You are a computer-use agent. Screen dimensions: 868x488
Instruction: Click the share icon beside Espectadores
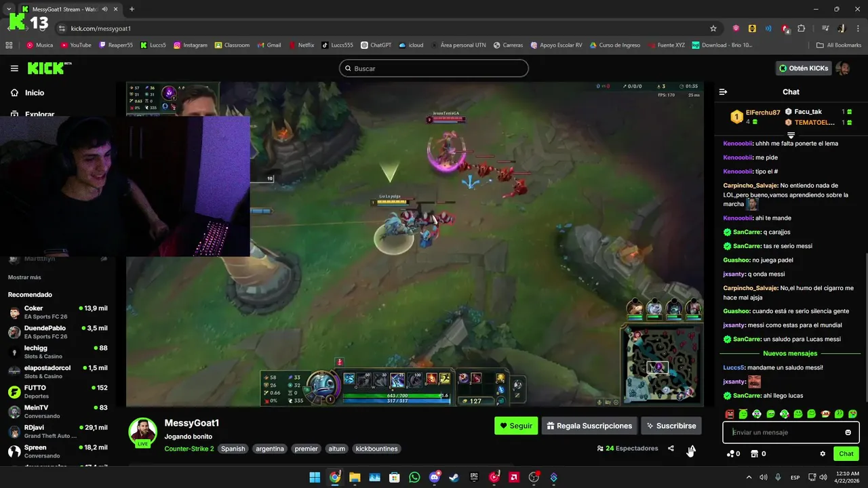[671, 448]
